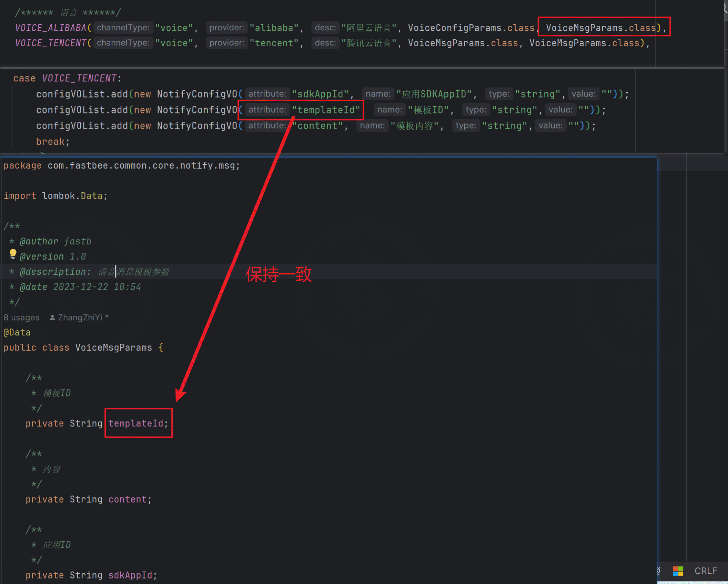Click the channelType hint in VOICE_ALIBABA line
The height and width of the screenshot is (584, 728).
[123, 28]
